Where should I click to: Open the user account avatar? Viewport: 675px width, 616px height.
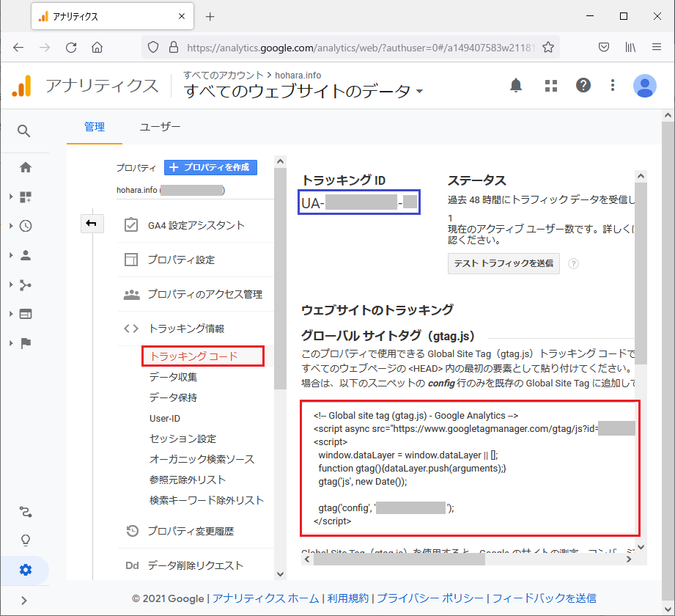pos(644,86)
